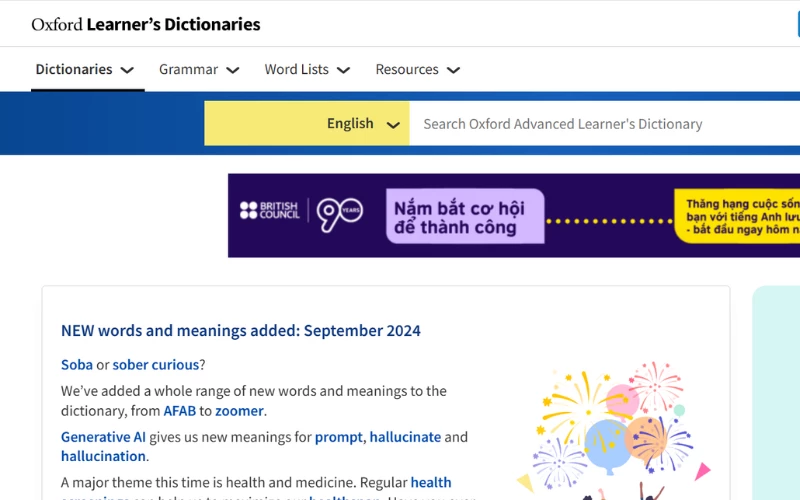Screen dimensions: 800x500
Task: Open the hallucinate word link
Action: (x=405, y=437)
